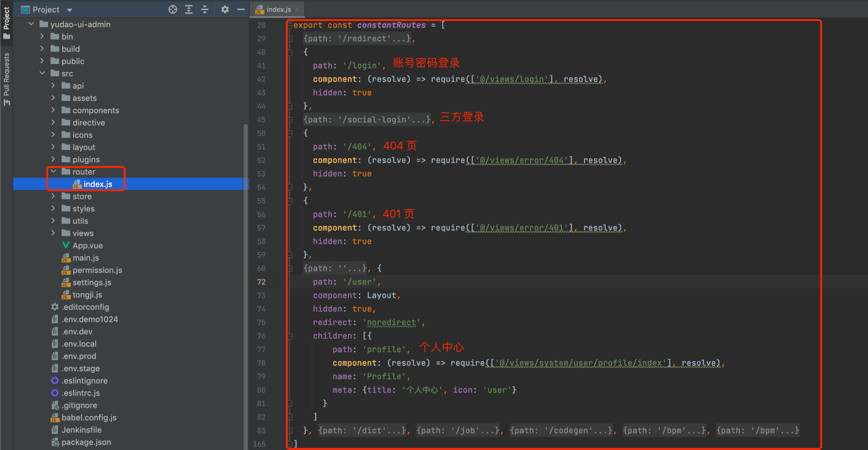Close the index.js editor tab

[298, 10]
